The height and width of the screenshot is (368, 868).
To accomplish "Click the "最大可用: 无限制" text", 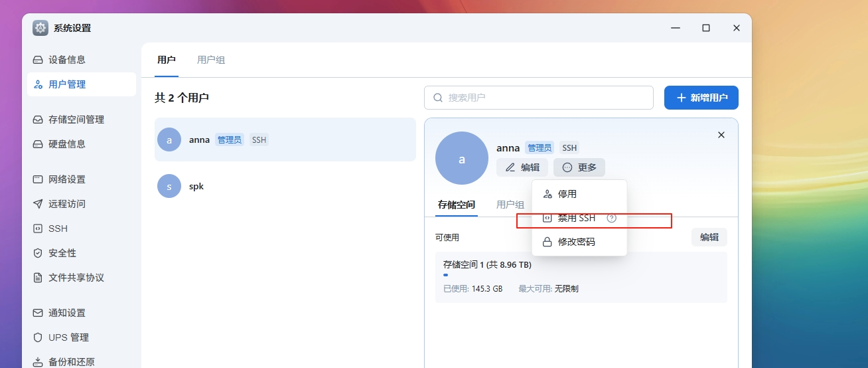I will (548, 289).
